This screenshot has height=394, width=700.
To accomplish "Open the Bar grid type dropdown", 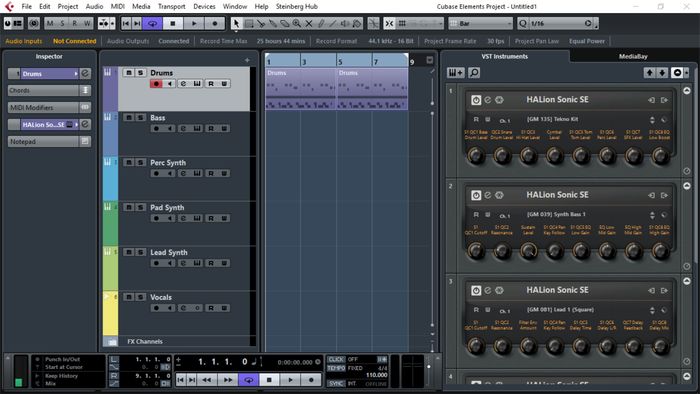I will tap(480, 23).
